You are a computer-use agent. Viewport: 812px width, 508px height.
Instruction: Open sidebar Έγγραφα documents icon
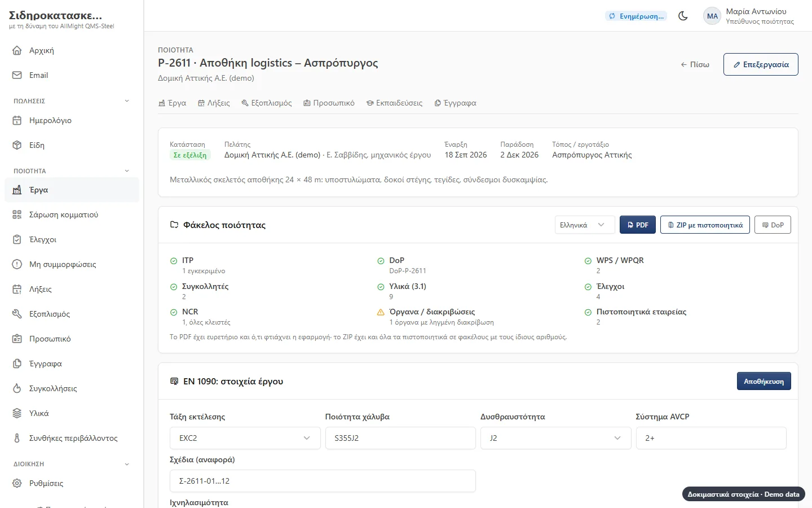(x=17, y=364)
